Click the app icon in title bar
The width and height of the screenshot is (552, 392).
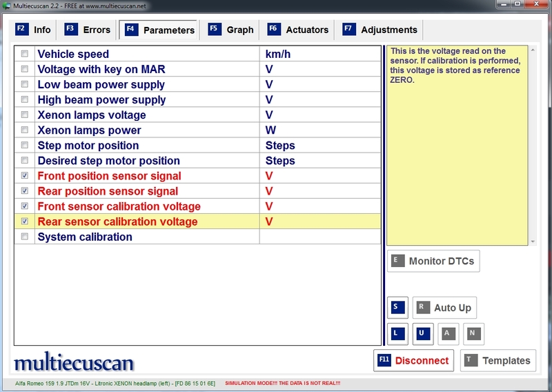point(8,6)
